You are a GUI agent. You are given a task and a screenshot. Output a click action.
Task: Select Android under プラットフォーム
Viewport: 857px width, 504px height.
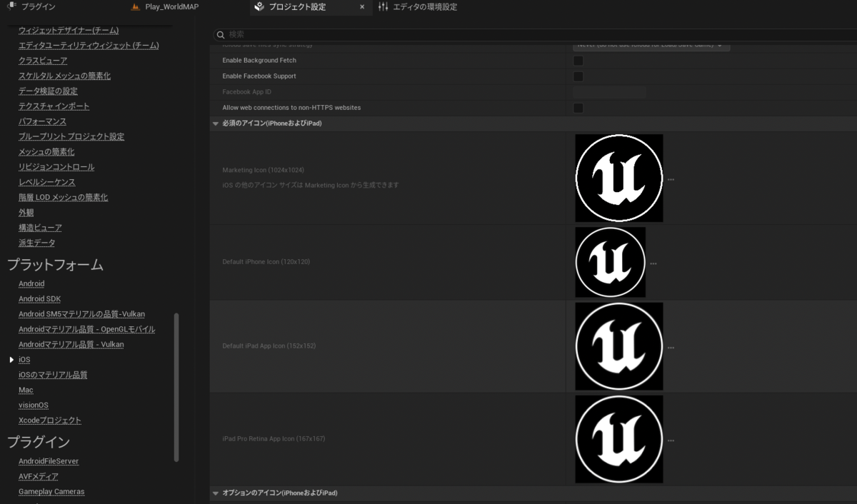(31, 283)
